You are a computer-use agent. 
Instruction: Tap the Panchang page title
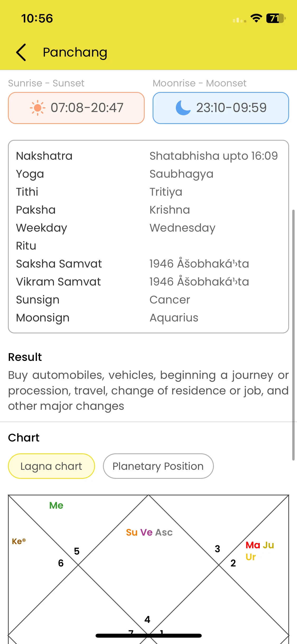pos(75,52)
